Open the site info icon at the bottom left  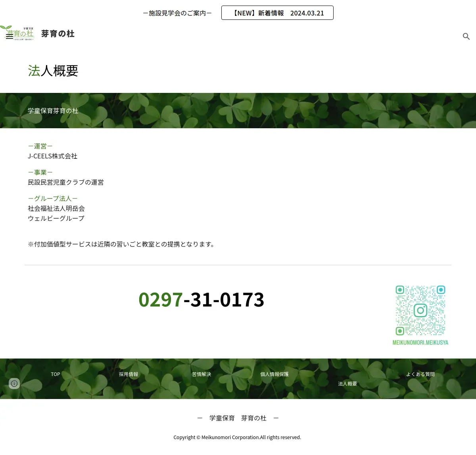(14, 383)
